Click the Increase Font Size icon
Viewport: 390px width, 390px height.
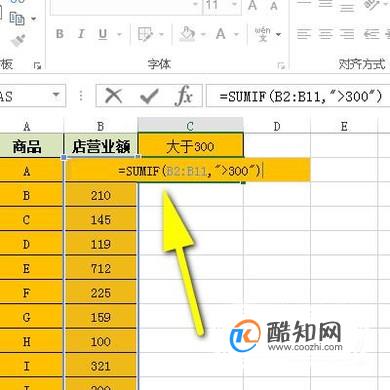click(x=253, y=5)
